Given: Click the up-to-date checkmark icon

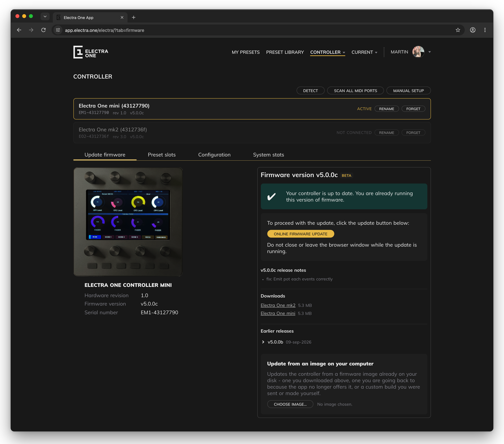Looking at the screenshot, I should 271,197.
